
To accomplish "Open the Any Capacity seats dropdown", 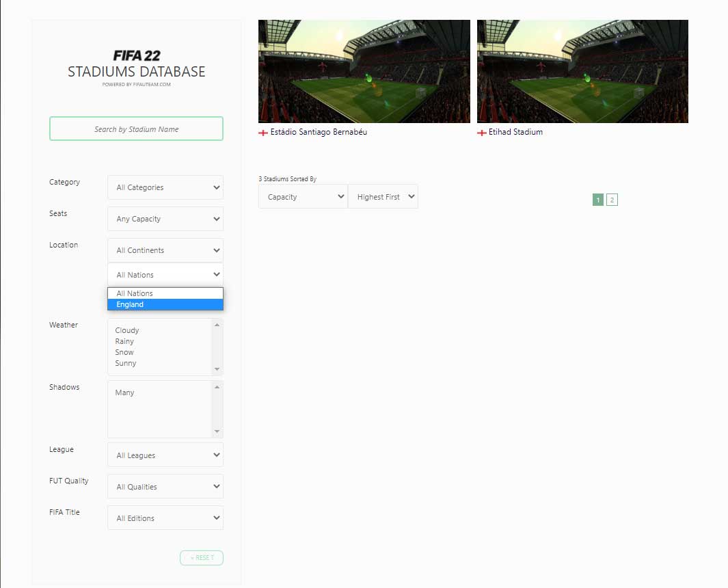I will [165, 219].
